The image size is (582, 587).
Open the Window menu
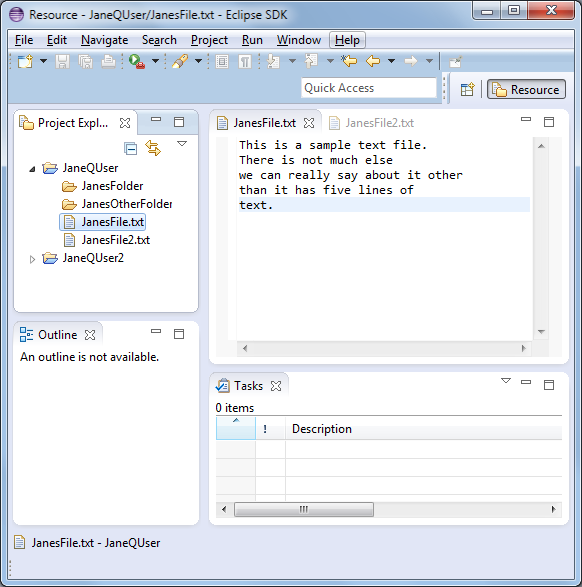(299, 40)
